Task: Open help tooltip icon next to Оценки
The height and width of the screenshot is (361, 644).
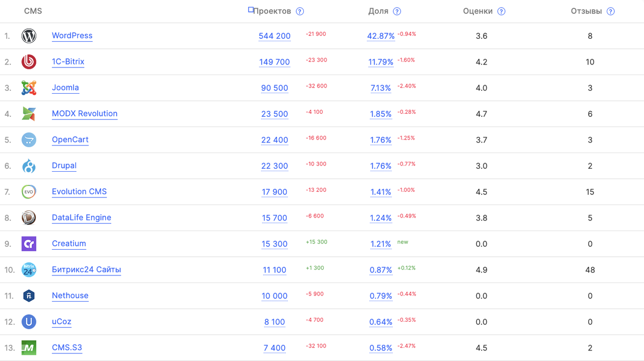Action: click(x=501, y=12)
